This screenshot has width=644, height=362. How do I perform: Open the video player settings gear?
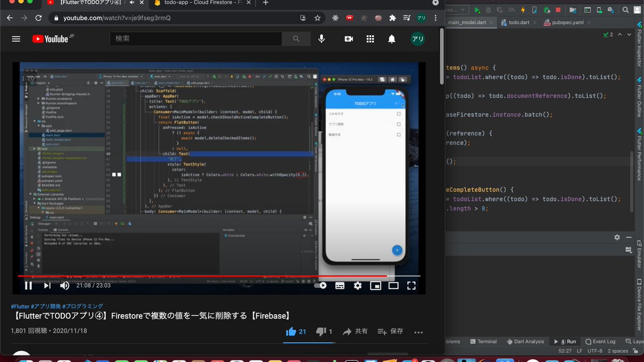point(357,286)
